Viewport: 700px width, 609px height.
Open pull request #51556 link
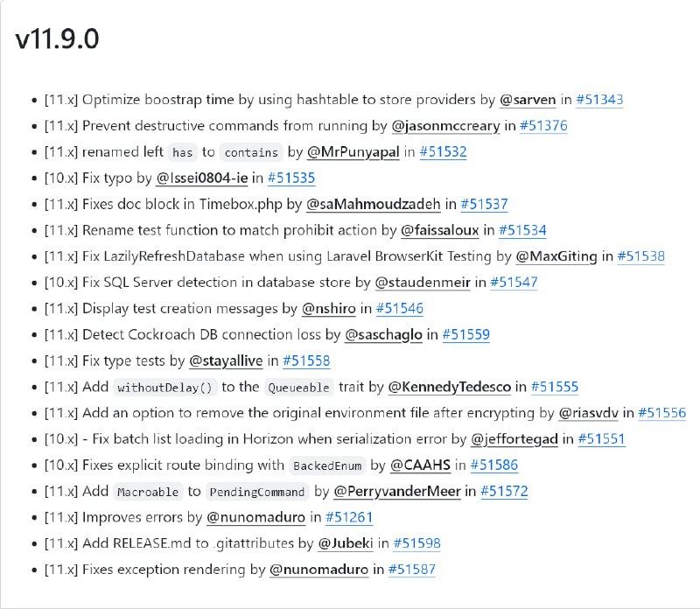[x=662, y=413]
